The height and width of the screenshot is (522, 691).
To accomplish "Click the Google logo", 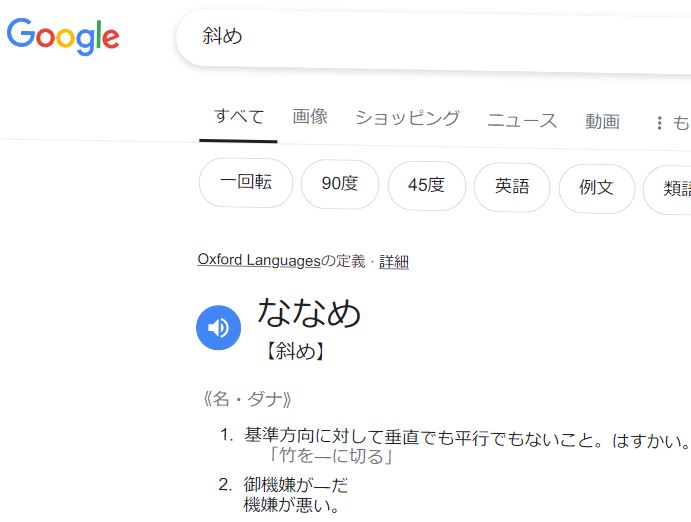I will (63, 37).
